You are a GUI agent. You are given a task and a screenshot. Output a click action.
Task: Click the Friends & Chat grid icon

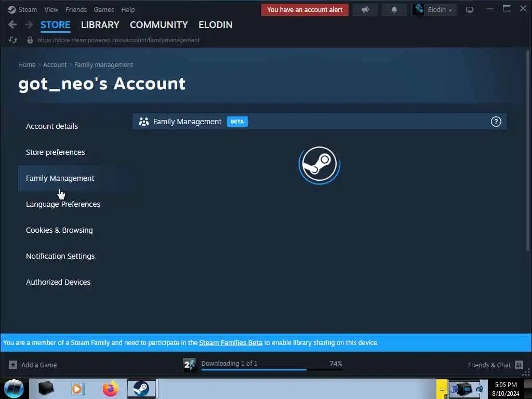[519, 365]
